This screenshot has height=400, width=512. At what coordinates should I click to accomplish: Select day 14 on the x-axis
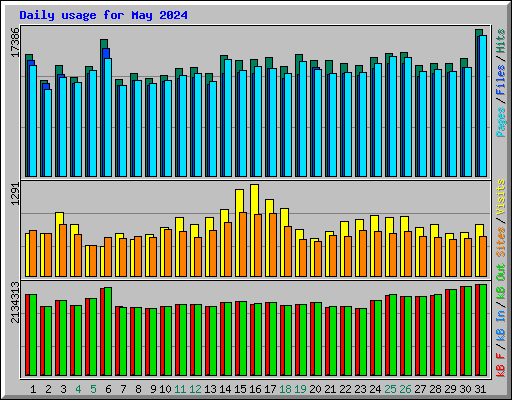225,389
